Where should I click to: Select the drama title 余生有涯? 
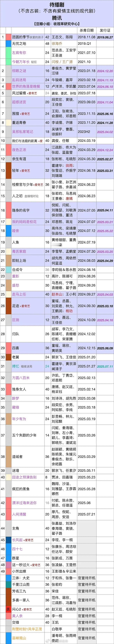[x=19, y=159]
